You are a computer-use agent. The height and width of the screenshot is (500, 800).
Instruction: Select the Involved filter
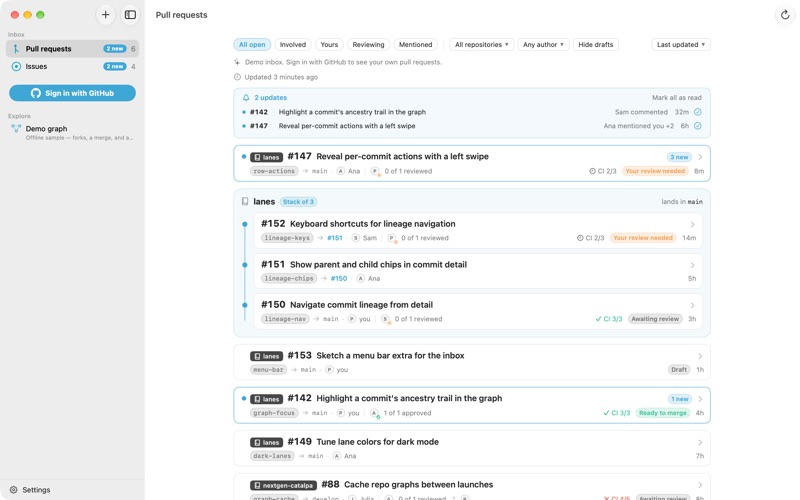(293, 44)
